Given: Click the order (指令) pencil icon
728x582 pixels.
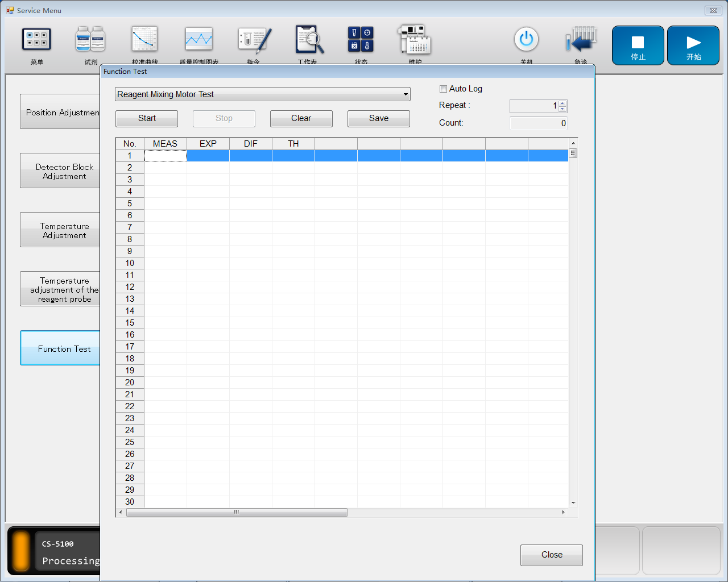Looking at the screenshot, I should pyautogui.click(x=254, y=40).
